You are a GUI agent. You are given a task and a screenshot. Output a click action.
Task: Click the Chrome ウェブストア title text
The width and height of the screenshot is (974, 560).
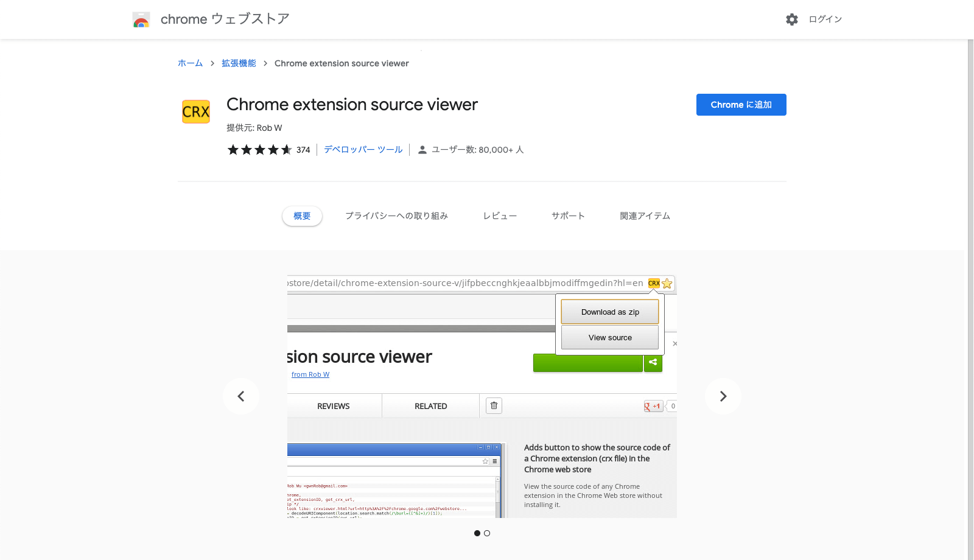[x=225, y=19]
